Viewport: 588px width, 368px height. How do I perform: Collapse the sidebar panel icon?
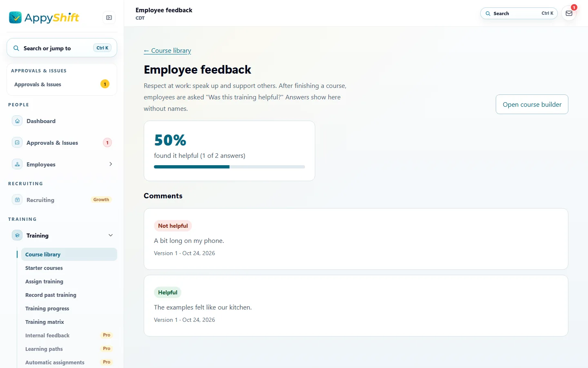[109, 18]
